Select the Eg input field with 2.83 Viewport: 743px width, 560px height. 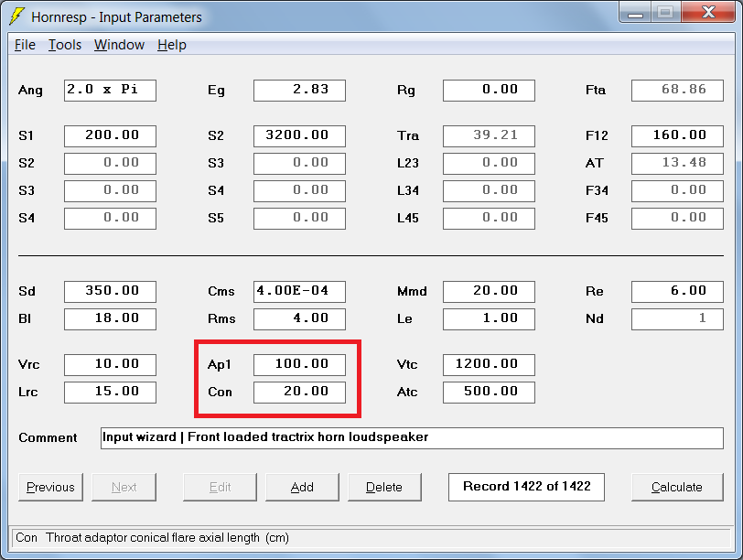299,91
